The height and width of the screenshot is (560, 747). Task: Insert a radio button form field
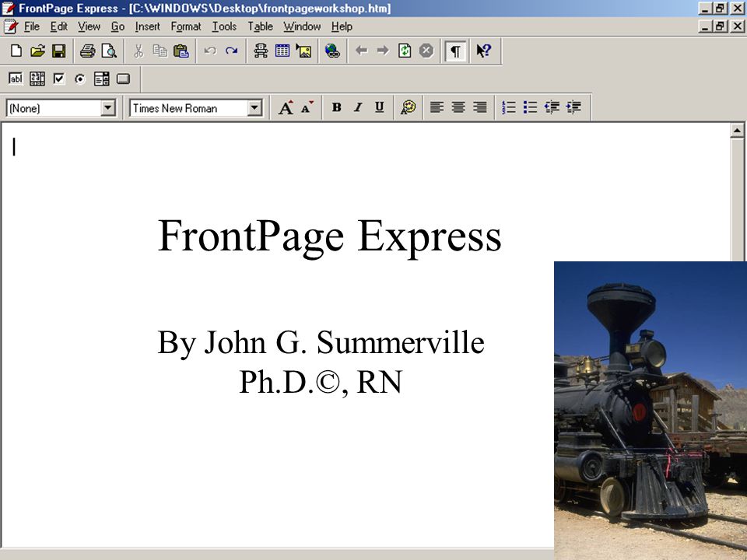coord(80,79)
